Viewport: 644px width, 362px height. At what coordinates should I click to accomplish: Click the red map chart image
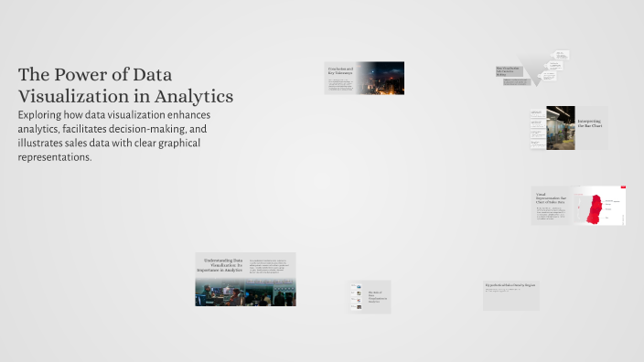click(599, 205)
